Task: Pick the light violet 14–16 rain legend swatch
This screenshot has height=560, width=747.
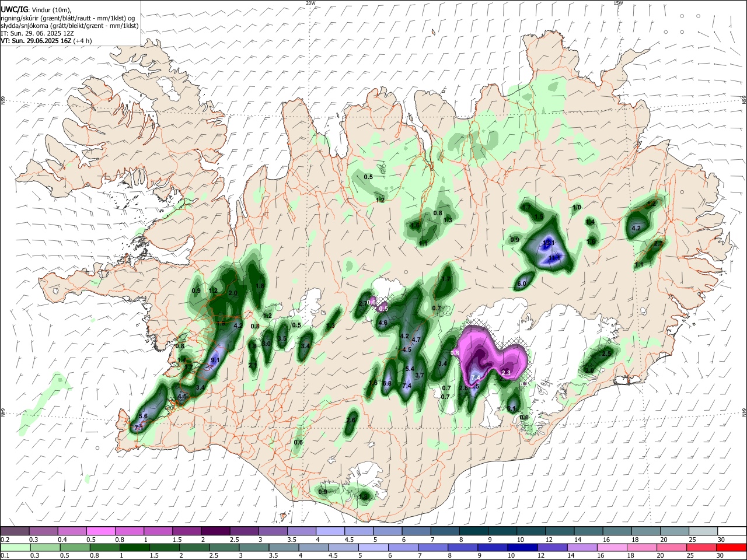Action: click(x=582, y=548)
